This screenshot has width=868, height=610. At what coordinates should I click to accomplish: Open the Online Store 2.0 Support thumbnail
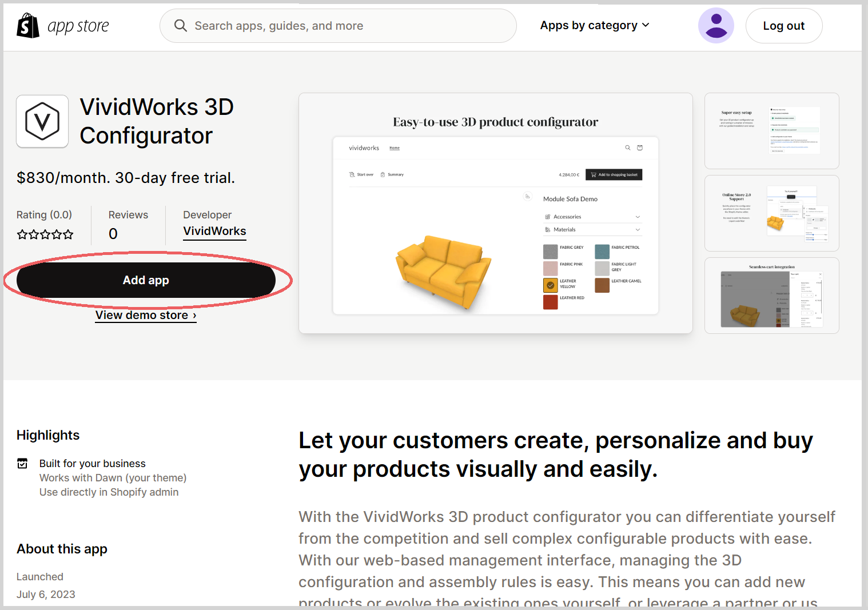coord(772,213)
